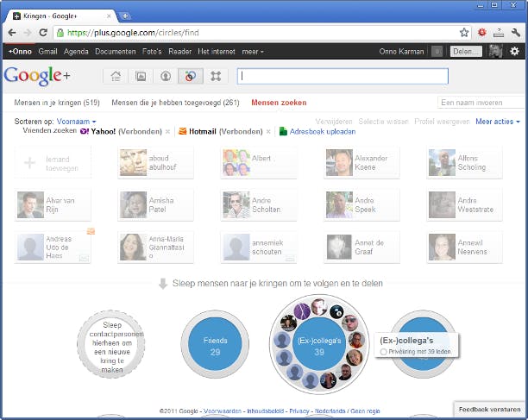Select Alvar van Rijn contact card
The image size is (528, 420).
[53, 204]
